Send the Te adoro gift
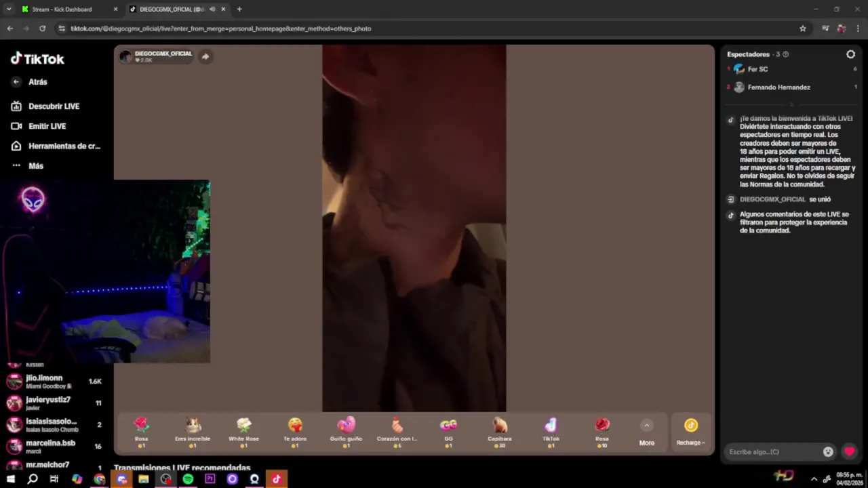The width and height of the screenshot is (868, 488). click(x=295, y=432)
